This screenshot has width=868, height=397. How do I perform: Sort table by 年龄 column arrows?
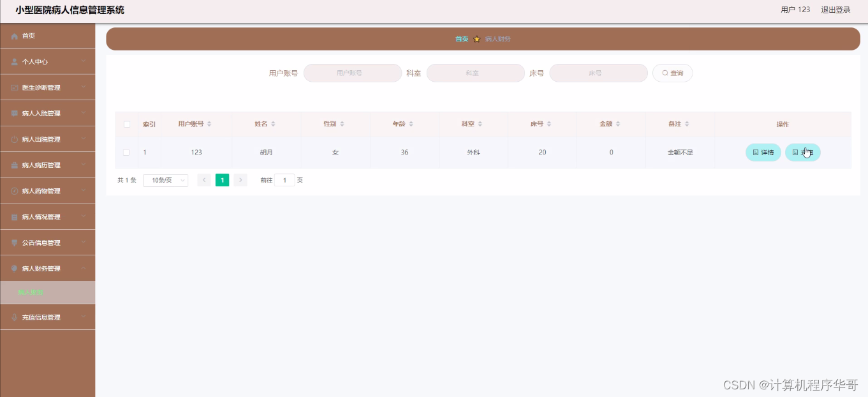point(411,124)
